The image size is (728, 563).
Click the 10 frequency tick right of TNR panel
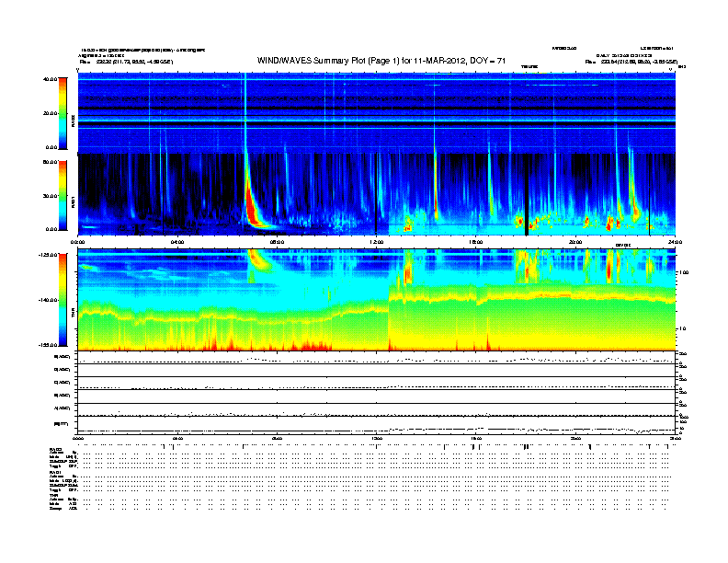(x=682, y=329)
